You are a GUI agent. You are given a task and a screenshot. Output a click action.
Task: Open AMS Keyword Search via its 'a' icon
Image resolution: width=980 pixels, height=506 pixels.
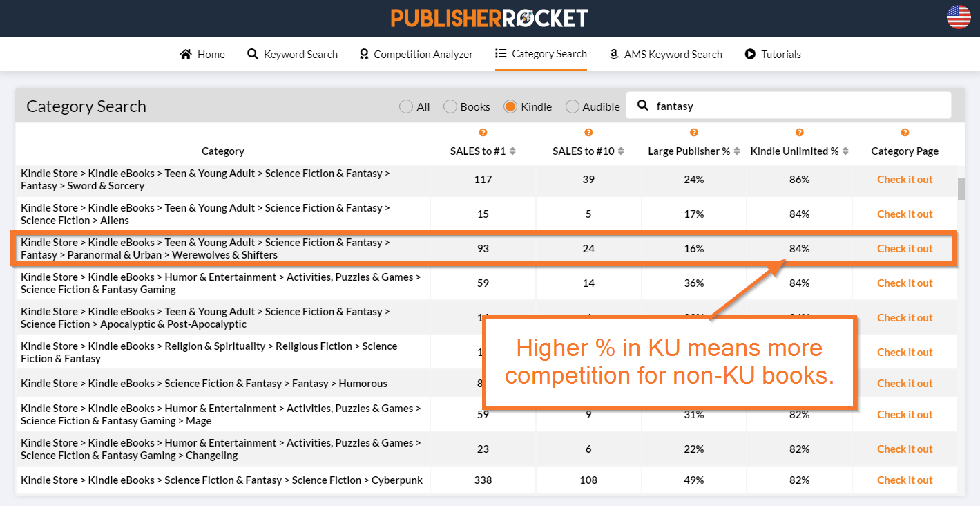613,53
